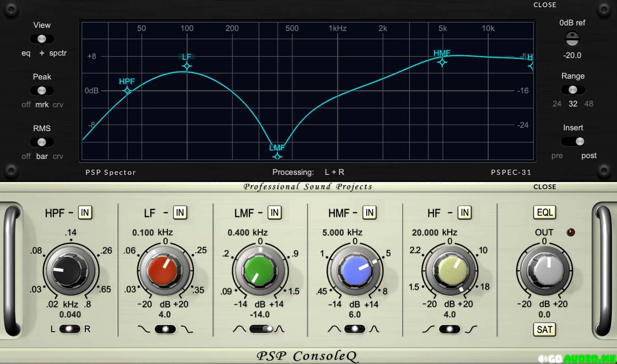Click the HPF node on the EQ curve
The width and height of the screenshot is (617, 364).
[x=127, y=91]
